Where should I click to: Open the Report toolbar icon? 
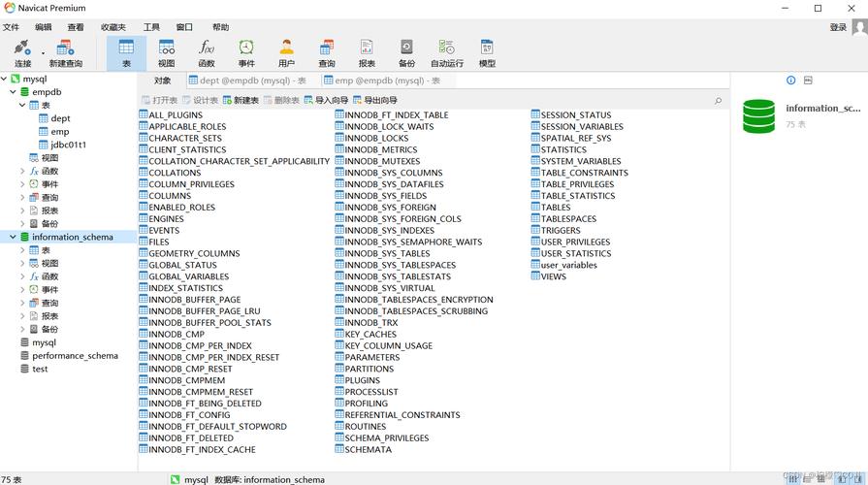(367, 53)
